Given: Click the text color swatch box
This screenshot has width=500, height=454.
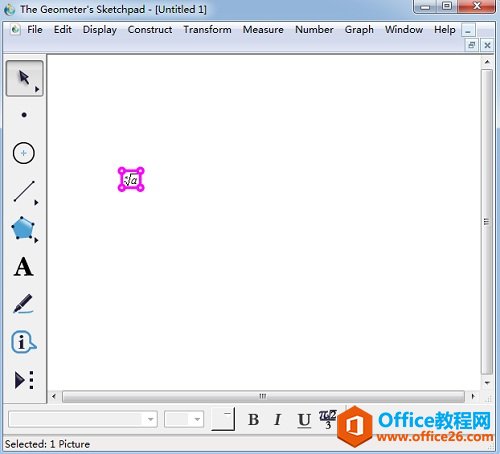Looking at the screenshot, I should point(223,419).
